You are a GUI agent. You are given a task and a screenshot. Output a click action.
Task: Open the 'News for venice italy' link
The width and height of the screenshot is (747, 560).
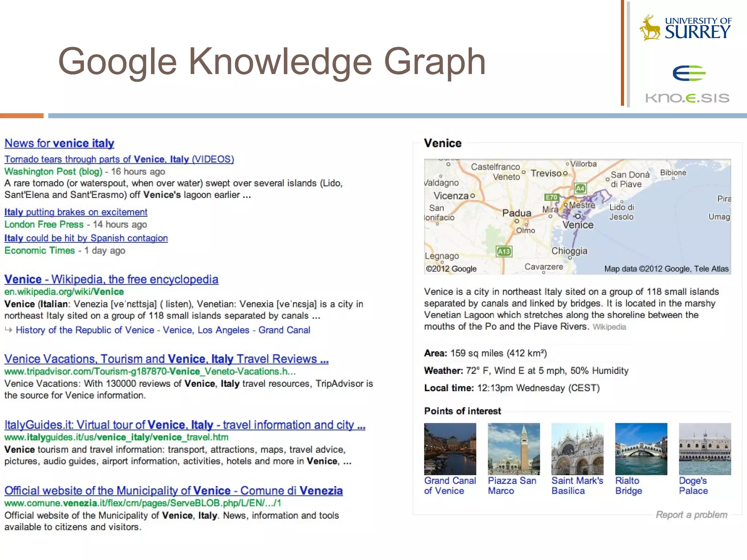(x=59, y=143)
